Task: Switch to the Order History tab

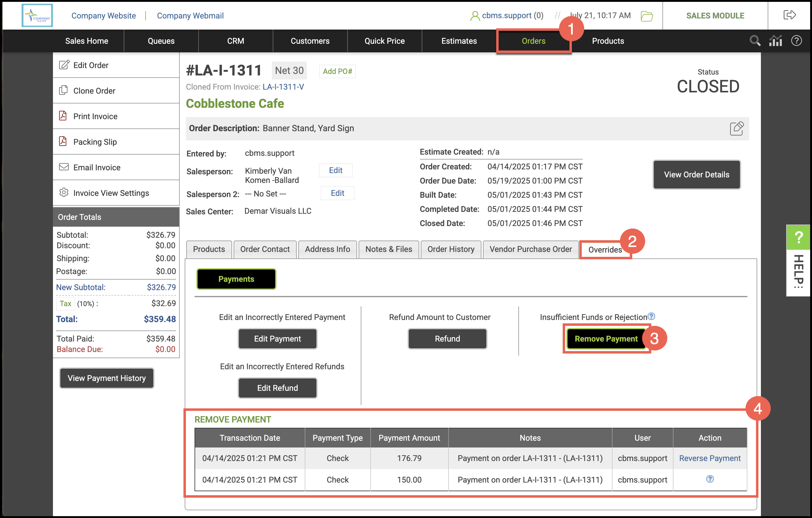Action: click(x=451, y=249)
